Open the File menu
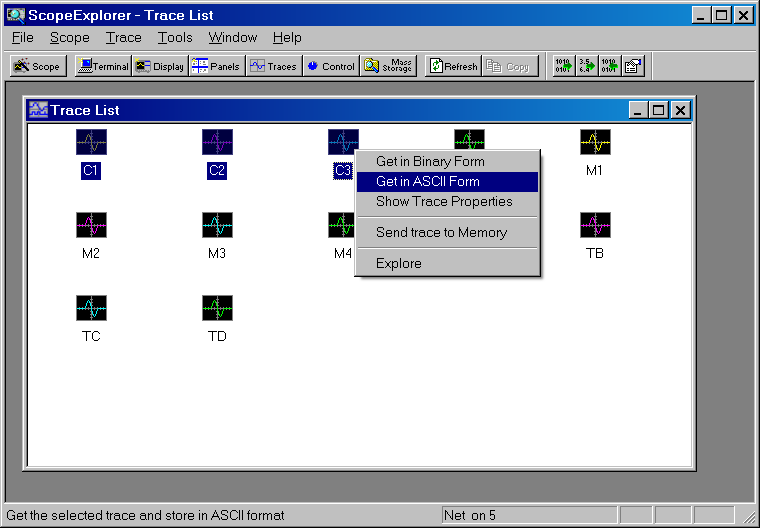Viewport: 760px width, 528px height. tap(23, 37)
